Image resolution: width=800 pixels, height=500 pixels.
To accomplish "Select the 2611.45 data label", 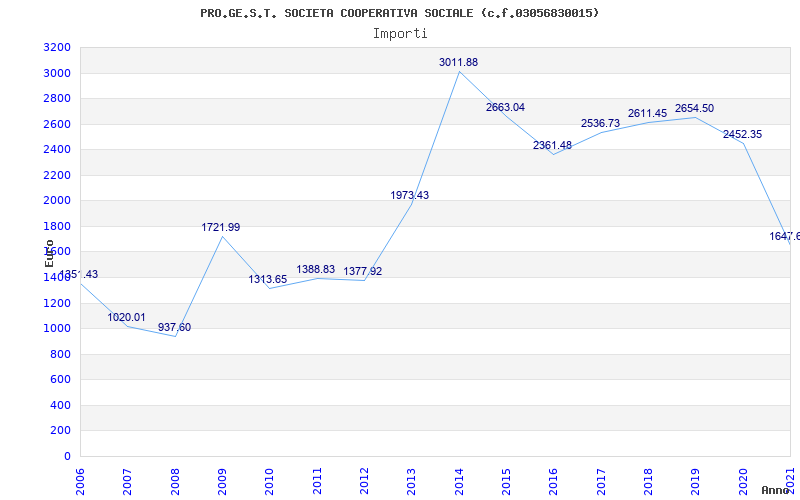I will (x=647, y=113).
